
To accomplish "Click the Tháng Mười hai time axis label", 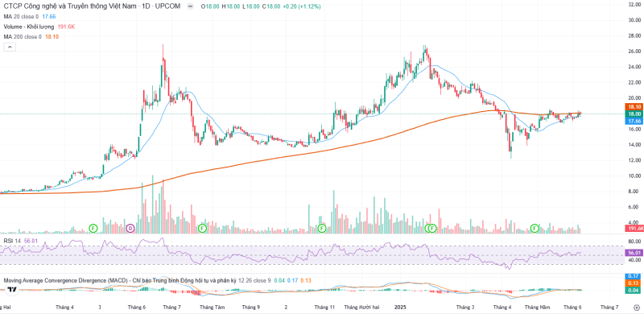I will (x=361, y=307).
